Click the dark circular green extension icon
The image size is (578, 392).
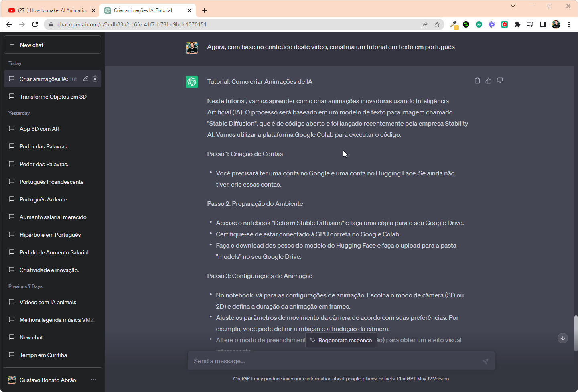click(x=466, y=24)
